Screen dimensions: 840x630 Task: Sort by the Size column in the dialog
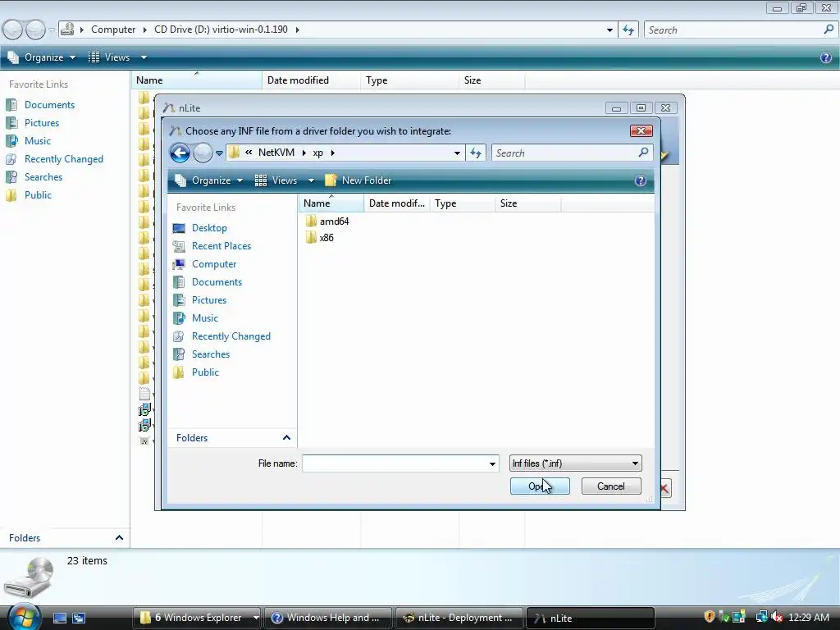tap(527, 203)
